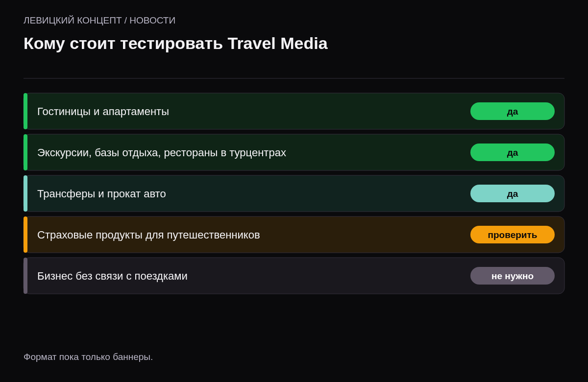588x382 pixels.
Task: Select the Трансферы и прокат авто text
Action: point(101,194)
